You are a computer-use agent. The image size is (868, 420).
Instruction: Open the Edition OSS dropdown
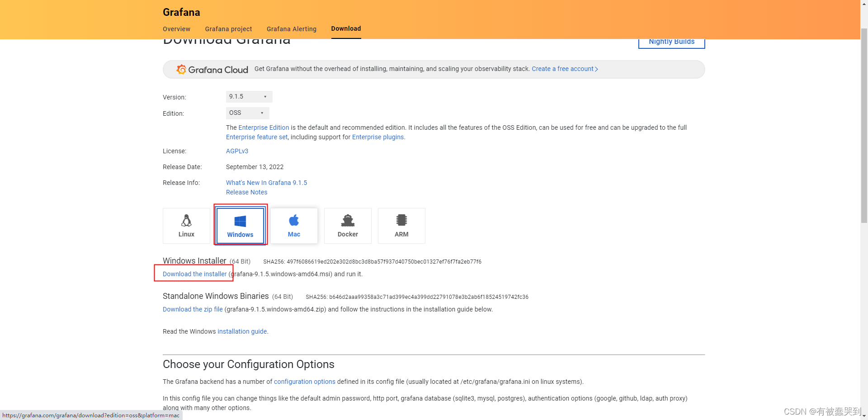pyautogui.click(x=247, y=113)
